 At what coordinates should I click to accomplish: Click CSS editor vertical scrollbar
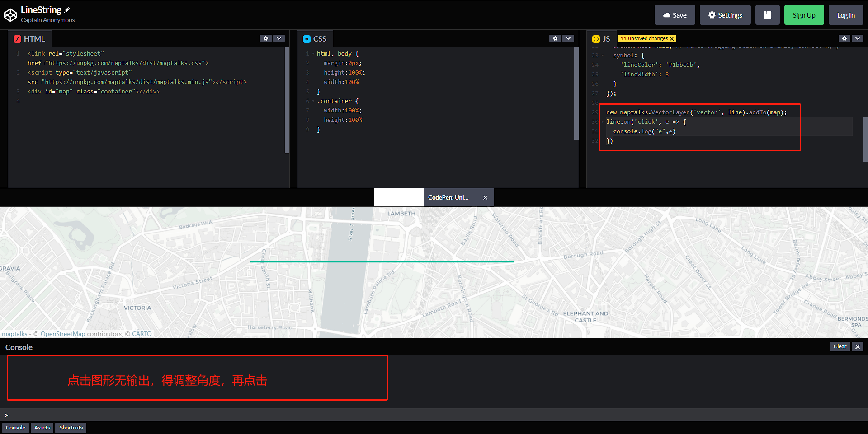[x=576, y=93]
